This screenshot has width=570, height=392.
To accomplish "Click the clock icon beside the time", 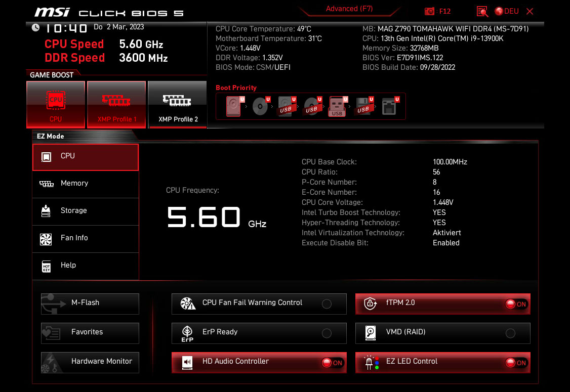I will pos(35,27).
